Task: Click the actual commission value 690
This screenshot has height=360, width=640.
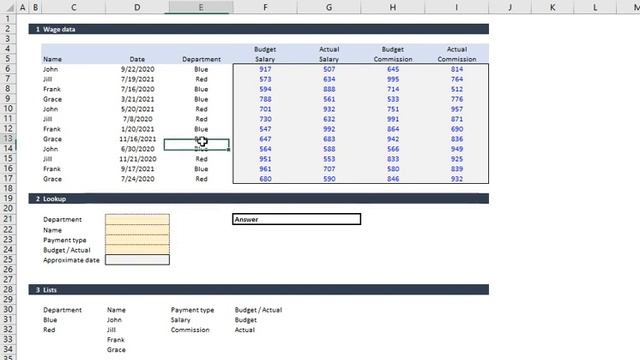Action: tap(457, 129)
